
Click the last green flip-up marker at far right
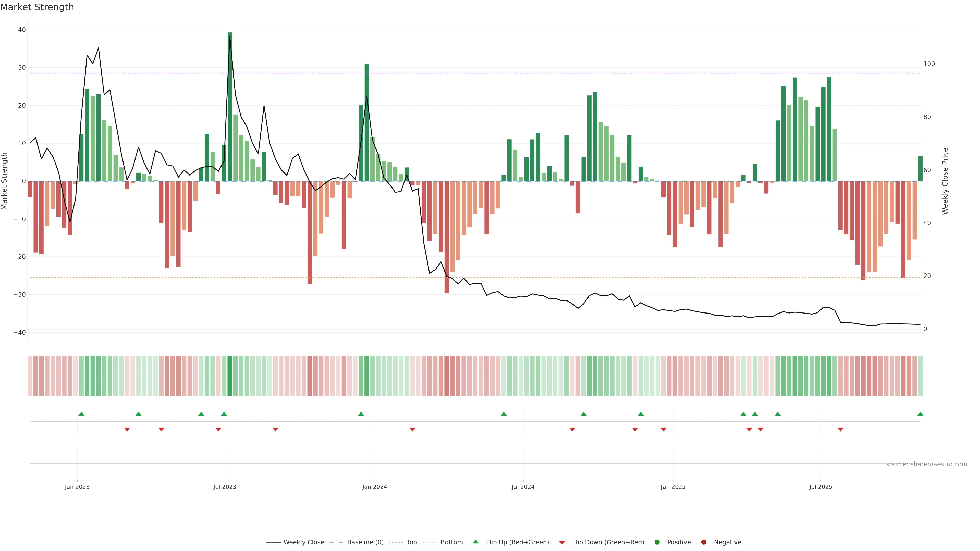[920, 414]
